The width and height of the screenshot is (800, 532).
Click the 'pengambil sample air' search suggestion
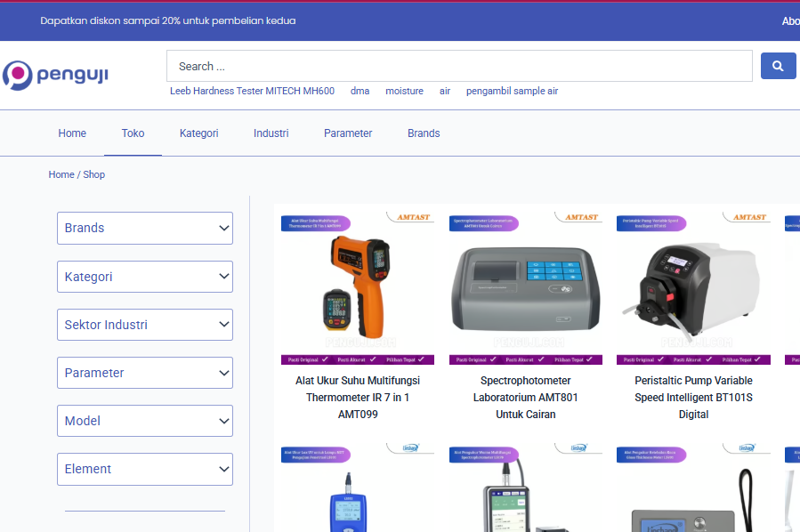pos(512,91)
